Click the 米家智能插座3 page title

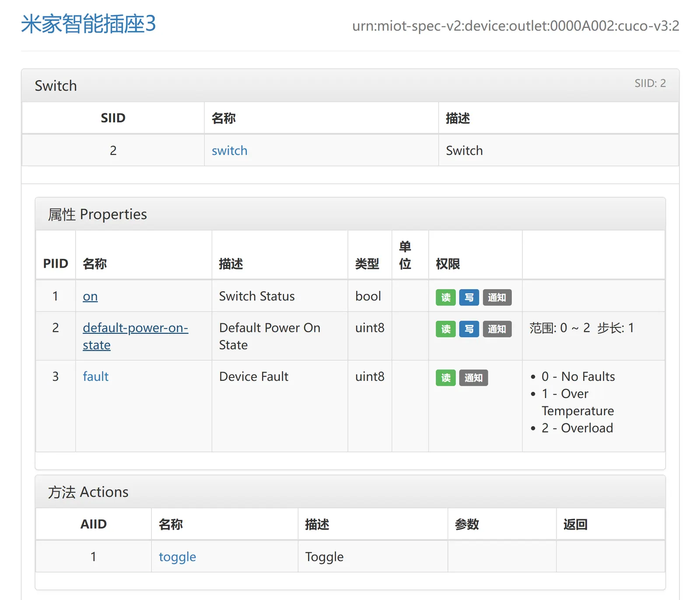(88, 24)
